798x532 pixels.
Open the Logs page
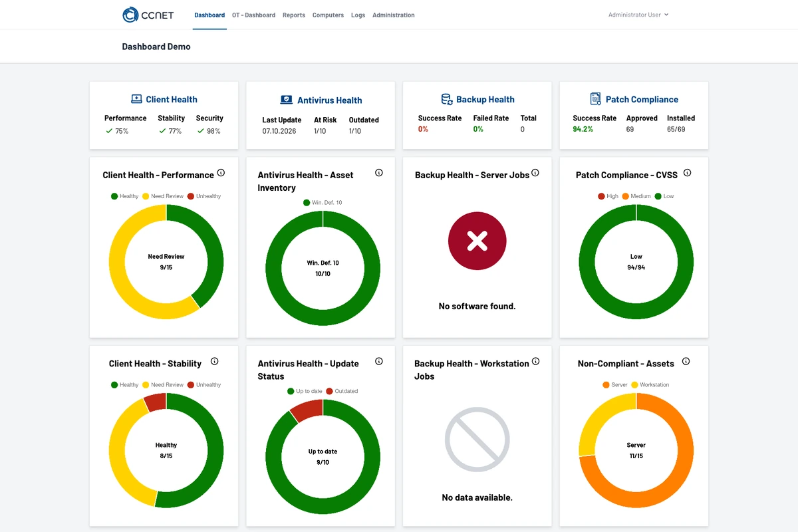(358, 15)
